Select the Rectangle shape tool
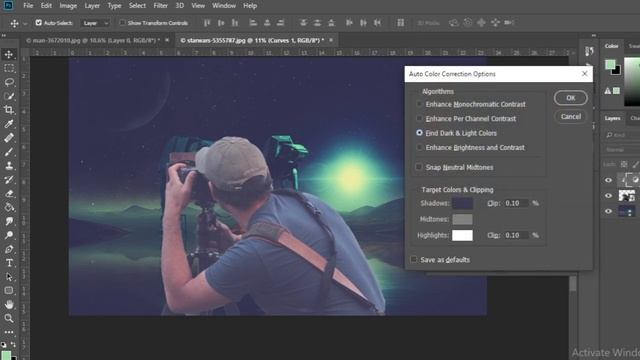This screenshot has height=360, width=640. click(x=9, y=291)
